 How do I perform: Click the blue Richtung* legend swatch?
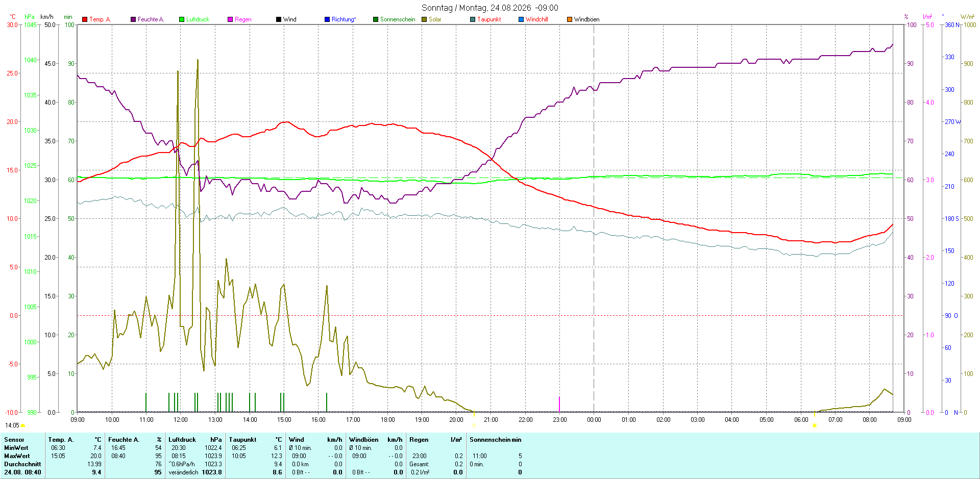click(327, 19)
